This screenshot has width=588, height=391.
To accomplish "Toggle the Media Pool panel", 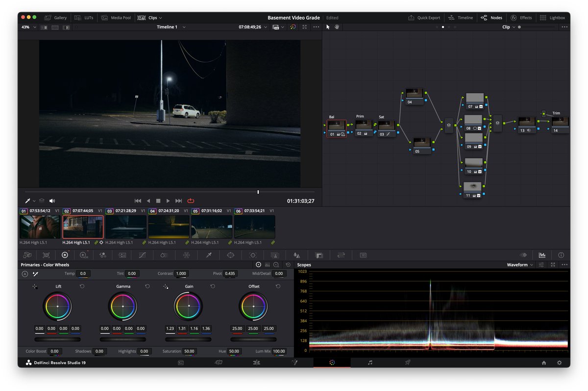I will (x=116, y=18).
